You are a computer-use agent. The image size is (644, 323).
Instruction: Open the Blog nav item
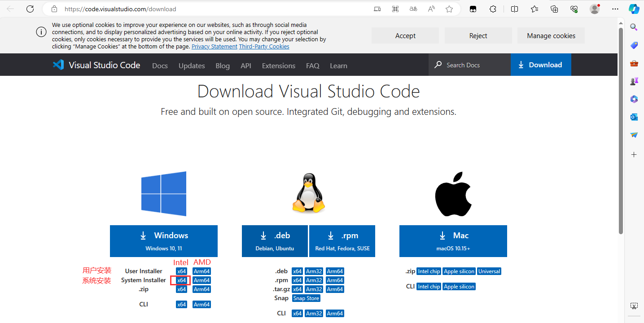223,65
